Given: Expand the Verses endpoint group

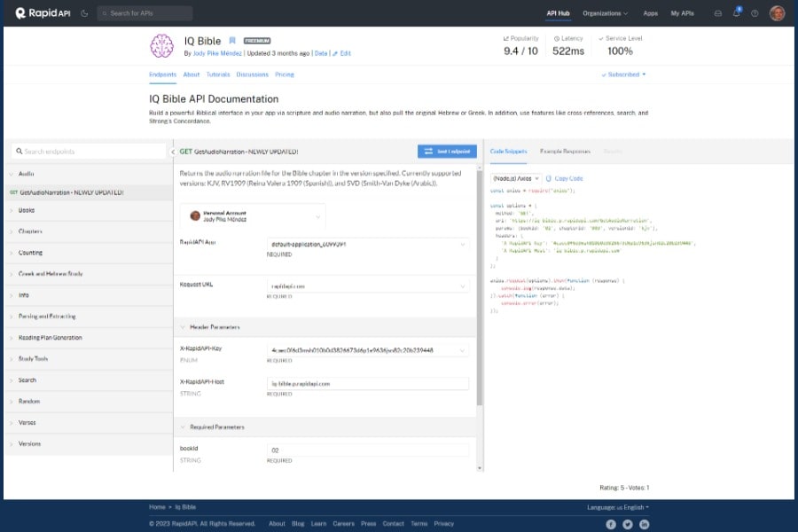Looking at the screenshot, I should click(88, 423).
